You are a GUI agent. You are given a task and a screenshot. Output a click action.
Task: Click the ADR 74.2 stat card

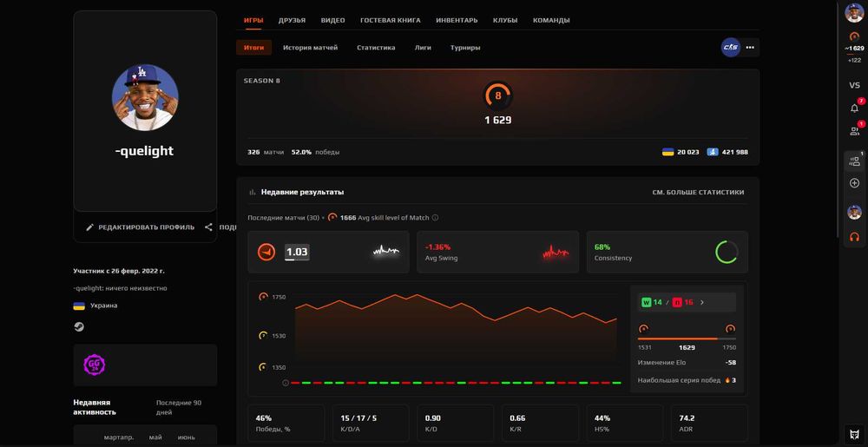pyautogui.click(x=709, y=424)
